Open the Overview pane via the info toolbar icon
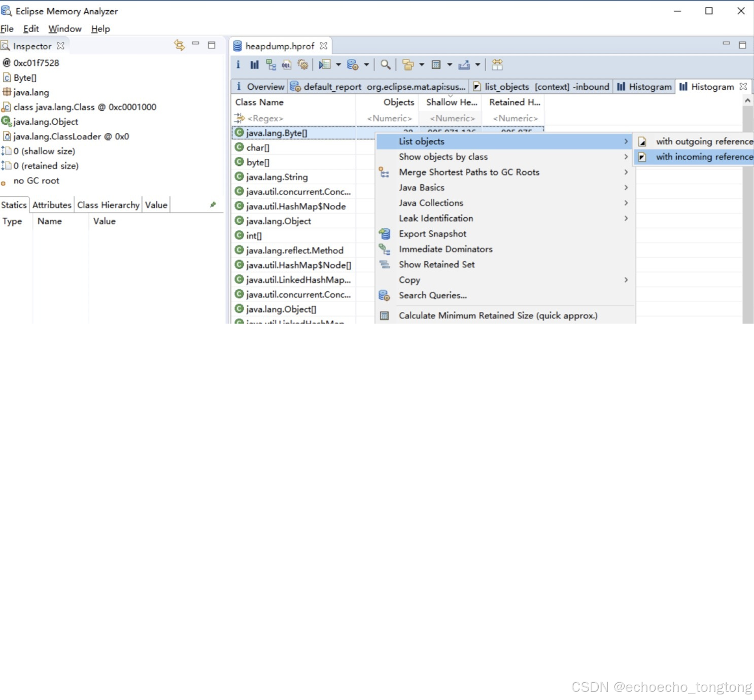This screenshot has width=754, height=700. coord(238,64)
